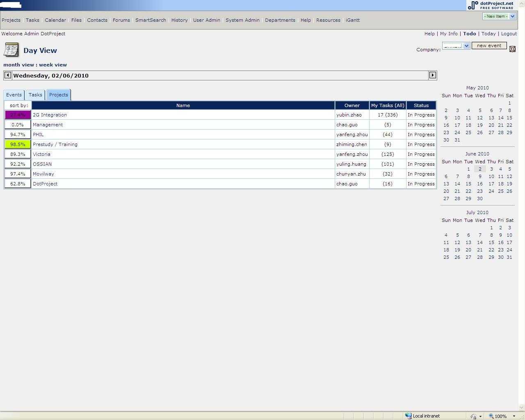Open Departments module

click(x=280, y=20)
